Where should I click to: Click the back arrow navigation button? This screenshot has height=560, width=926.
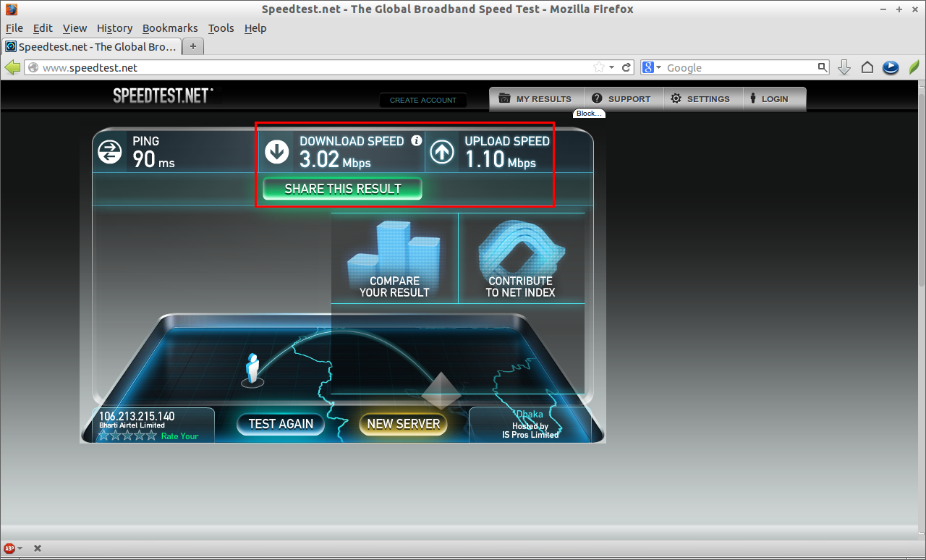point(12,67)
